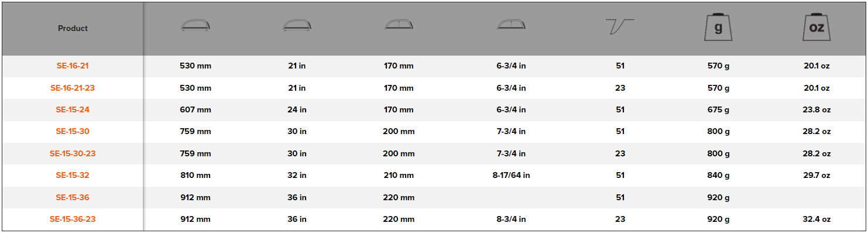This screenshot has height=233, width=868.
Task: Select the 8-17/64 in depth cell
Action: tap(511, 175)
